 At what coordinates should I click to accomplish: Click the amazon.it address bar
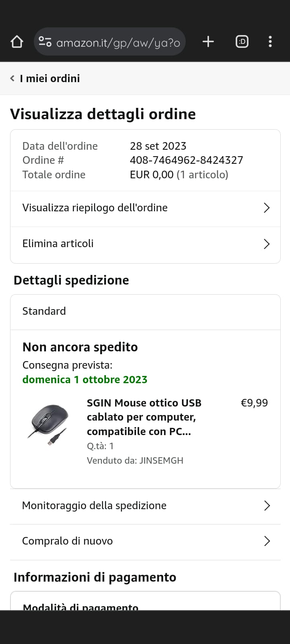click(x=118, y=42)
